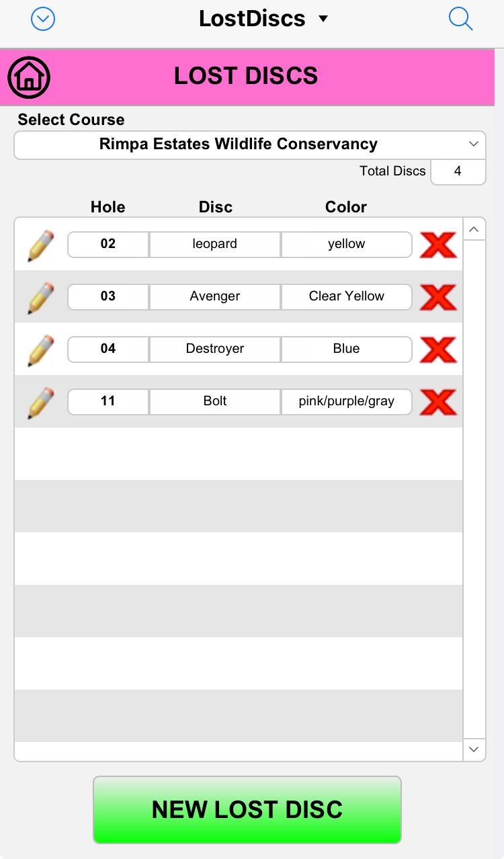The width and height of the screenshot is (504, 859).
Task: Tap the circled down-arrow icon at top left
Action: pos(43,19)
